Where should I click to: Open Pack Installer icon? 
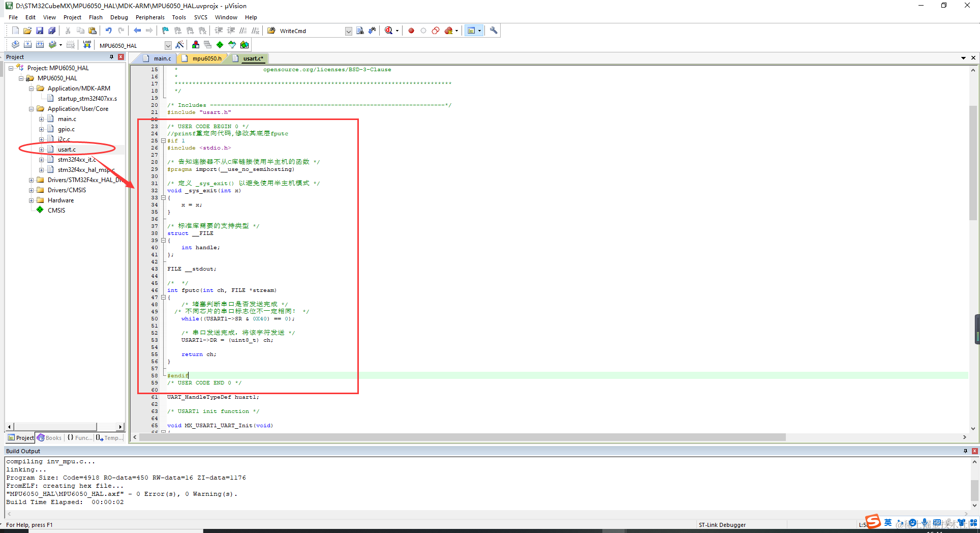244,45
